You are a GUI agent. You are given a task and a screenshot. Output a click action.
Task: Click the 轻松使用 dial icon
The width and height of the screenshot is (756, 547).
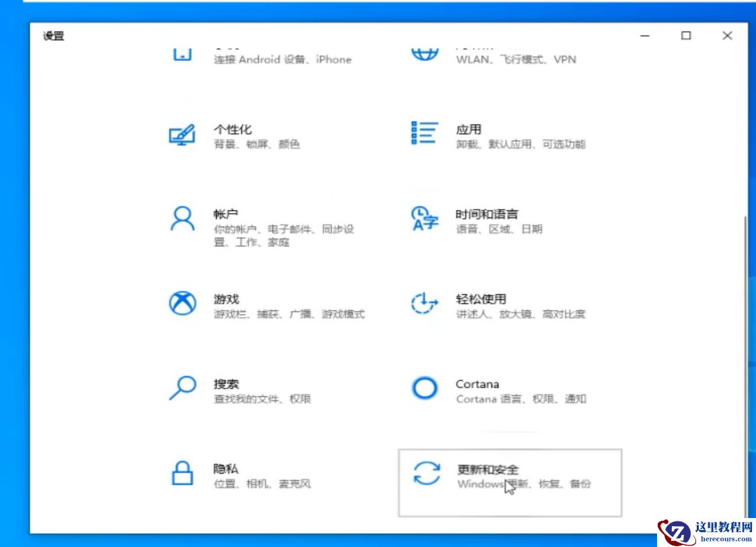424,304
